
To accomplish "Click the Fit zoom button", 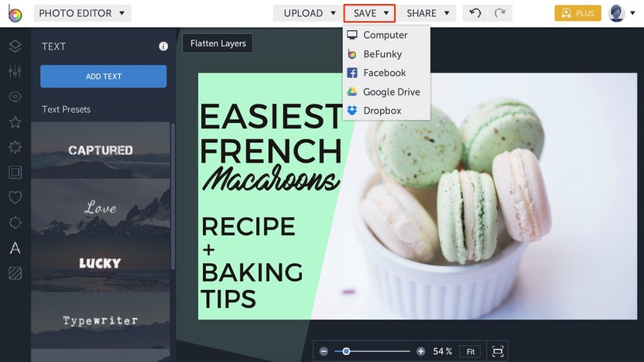I will click(471, 351).
